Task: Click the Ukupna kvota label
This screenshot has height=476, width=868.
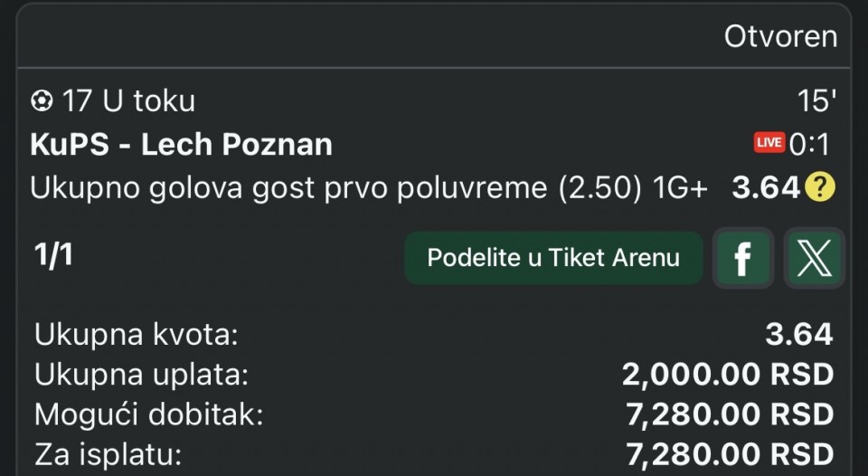Action: [x=136, y=335]
